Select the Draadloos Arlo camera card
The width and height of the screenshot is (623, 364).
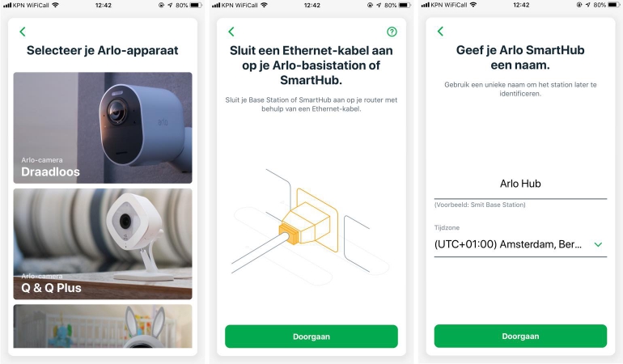coord(103,128)
